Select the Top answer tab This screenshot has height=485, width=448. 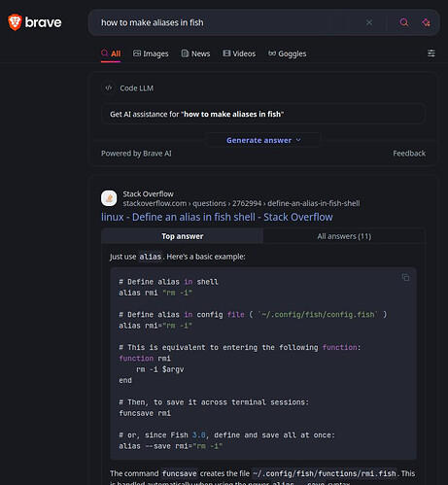coord(183,236)
